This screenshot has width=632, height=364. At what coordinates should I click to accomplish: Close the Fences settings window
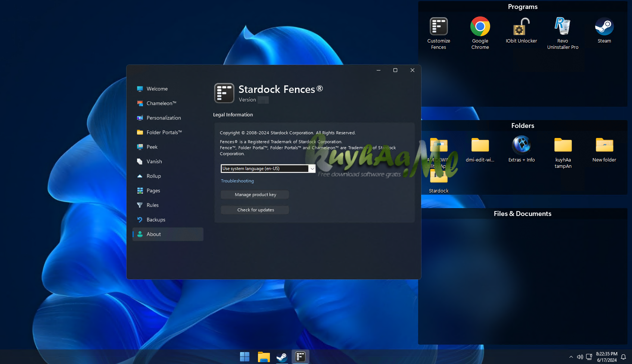[x=412, y=70]
